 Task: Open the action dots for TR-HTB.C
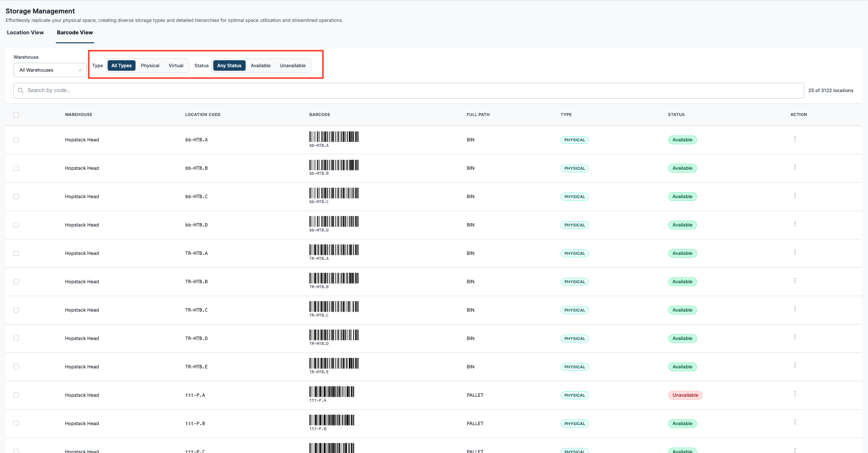pos(795,309)
